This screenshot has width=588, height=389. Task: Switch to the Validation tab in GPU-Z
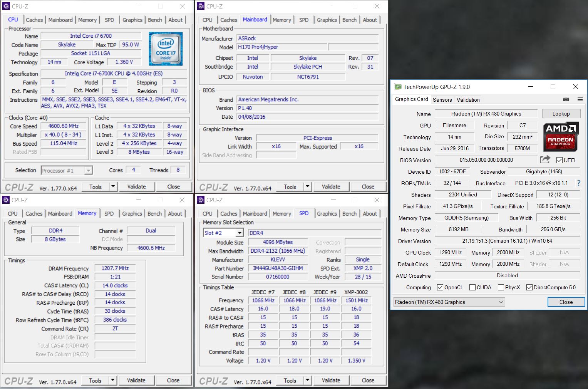click(468, 99)
